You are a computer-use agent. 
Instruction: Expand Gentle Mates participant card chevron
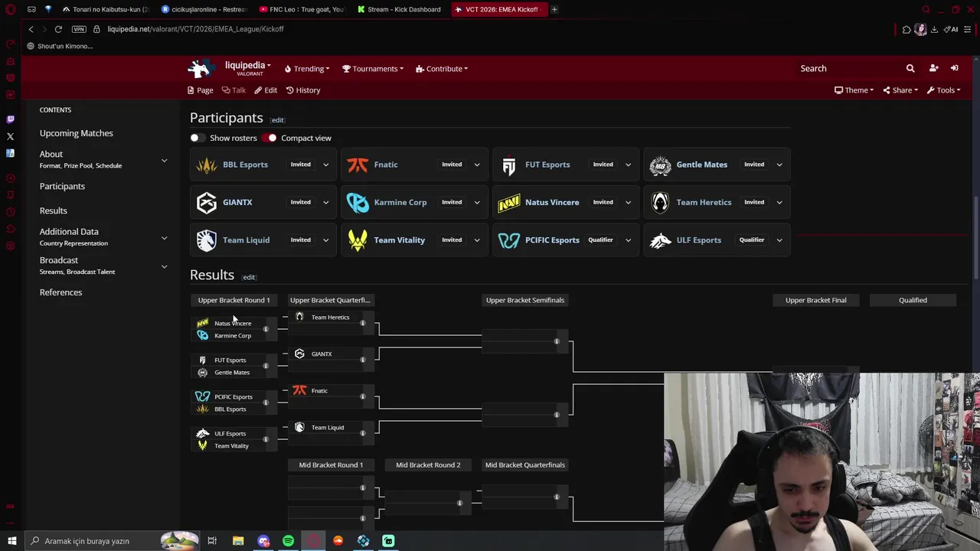(x=779, y=165)
